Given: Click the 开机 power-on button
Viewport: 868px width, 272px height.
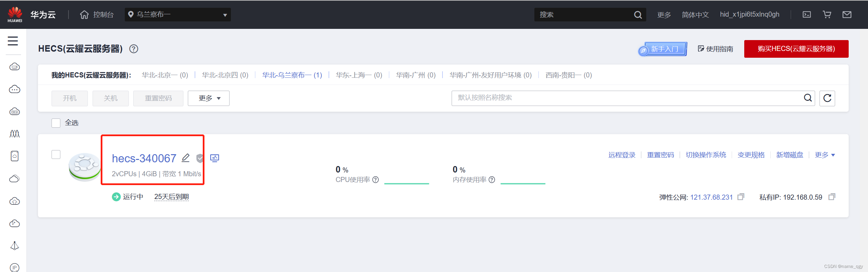Looking at the screenshot, I should coord(70,98).
